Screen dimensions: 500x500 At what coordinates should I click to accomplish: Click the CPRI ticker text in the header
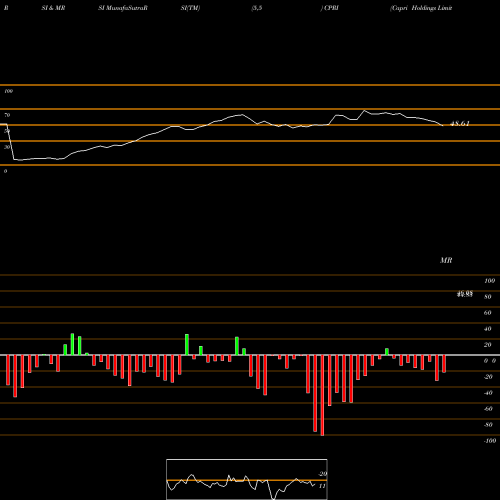(x=331, y=8)
